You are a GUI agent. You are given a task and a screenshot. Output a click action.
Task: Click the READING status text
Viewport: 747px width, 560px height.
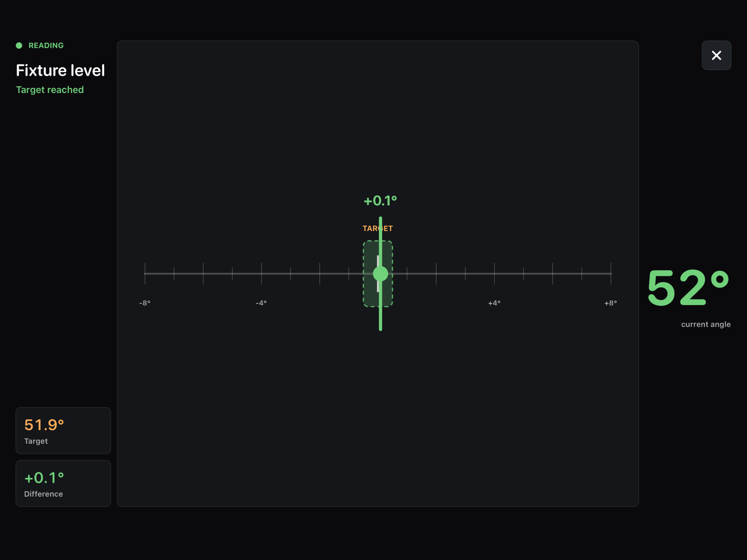click(x=46, y=45)
